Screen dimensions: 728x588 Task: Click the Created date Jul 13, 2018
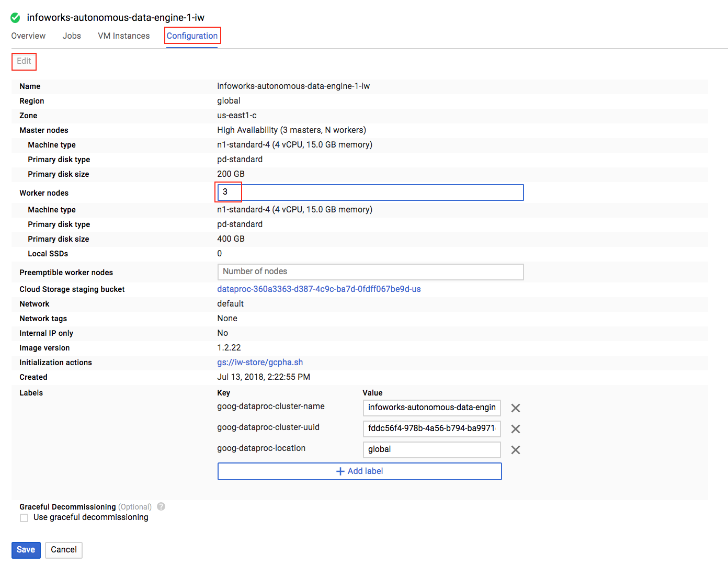(264, 377)
